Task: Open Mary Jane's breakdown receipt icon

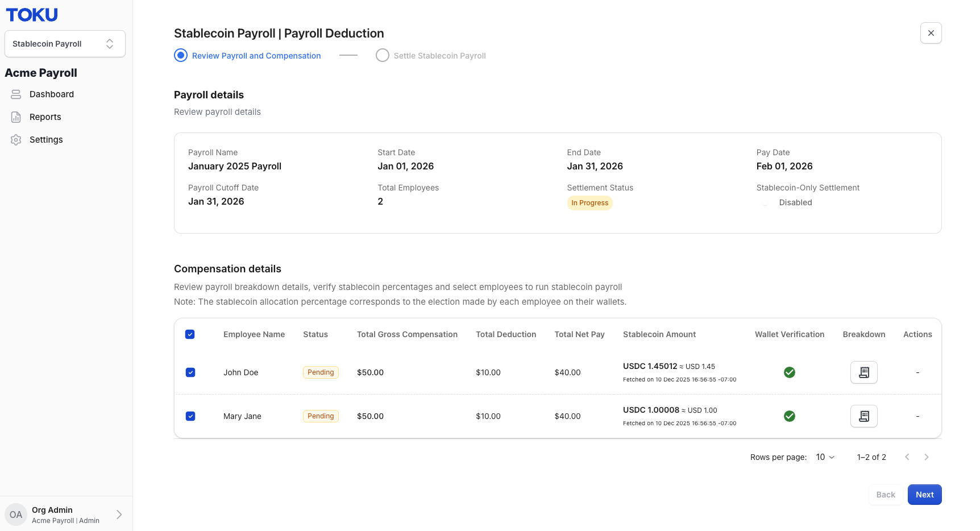Action: tap(863, 416)
